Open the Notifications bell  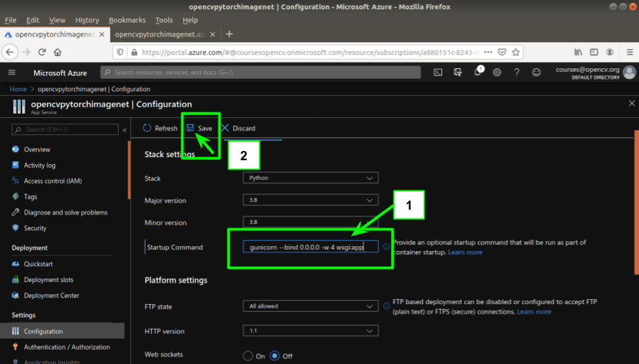point(478,72)
